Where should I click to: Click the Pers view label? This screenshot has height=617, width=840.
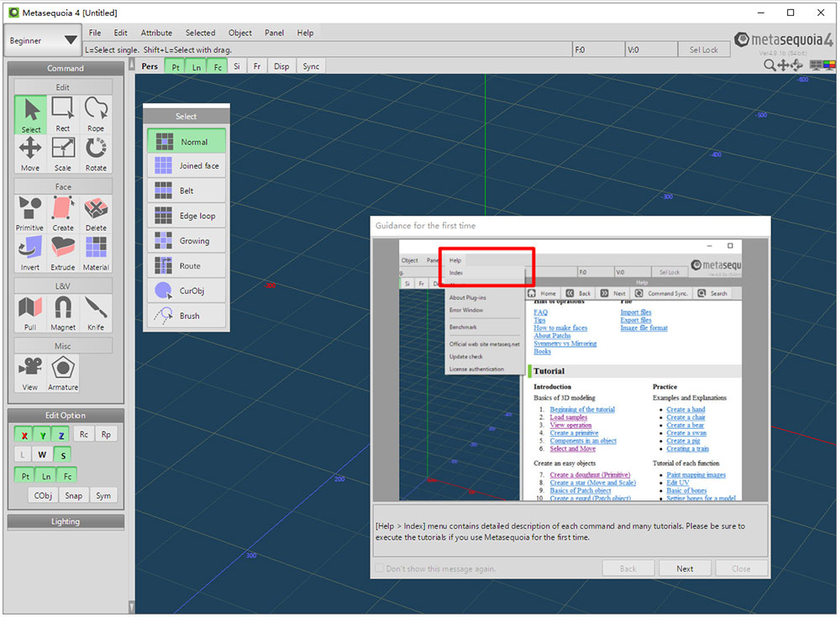(x=150, y=66)
